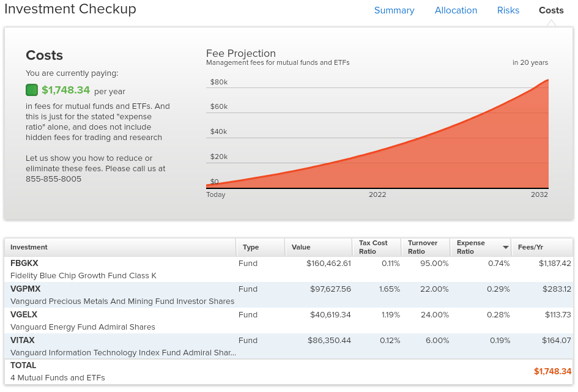The width and height of the screenshot is (578, 392).
Task: Click the orange total fees amount
Action: tap(552, 371)
